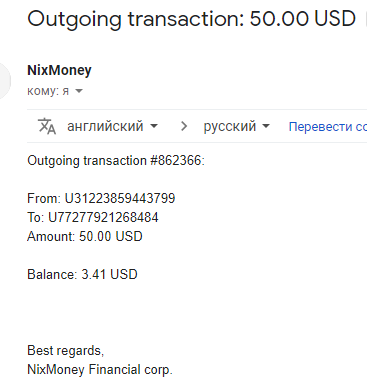Click the NixMoney Financial corp. signature
The width and height of the screenshot is (367, 391).
[100, 370]
